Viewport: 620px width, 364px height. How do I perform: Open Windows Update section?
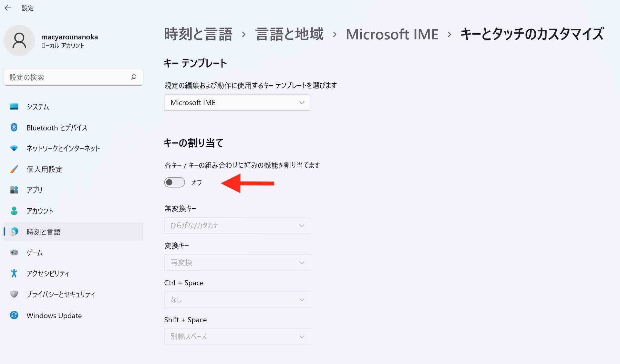pyautogui.click(x=73, y=315)
